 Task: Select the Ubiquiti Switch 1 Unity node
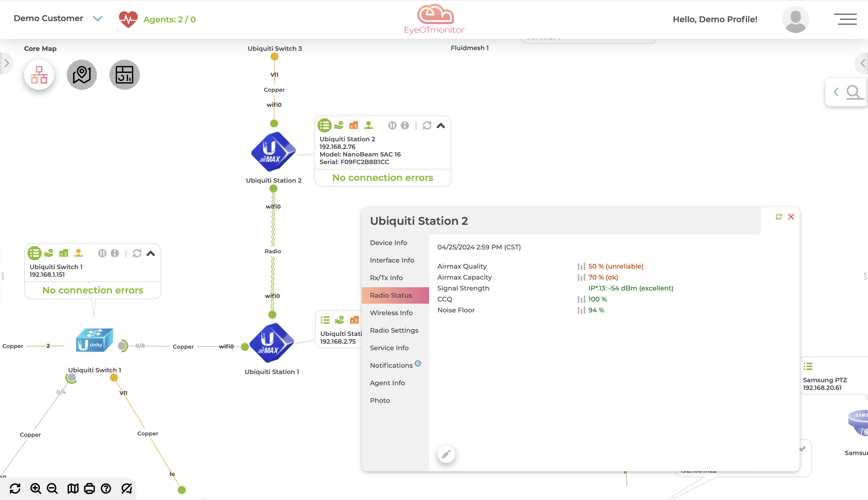(94, 340)
